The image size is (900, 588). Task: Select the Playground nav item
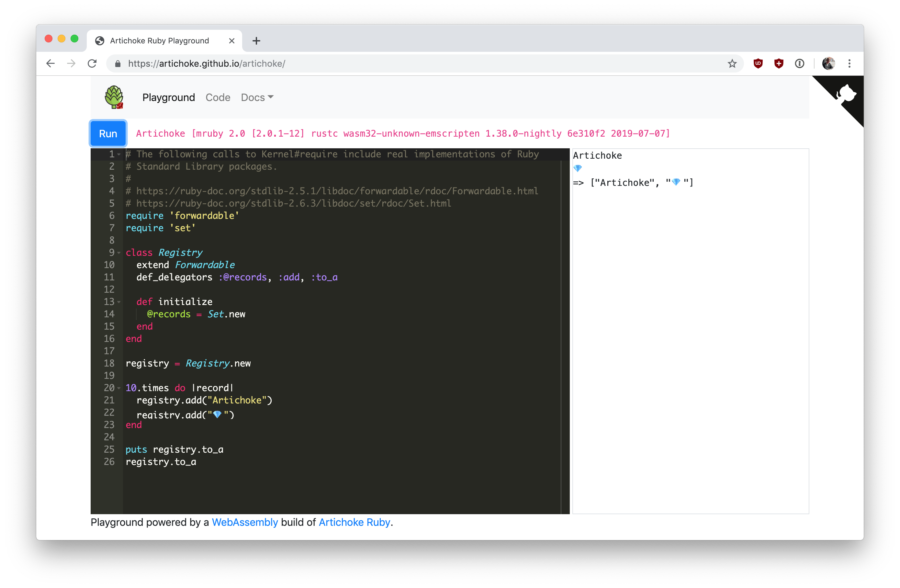click(169, 97)
